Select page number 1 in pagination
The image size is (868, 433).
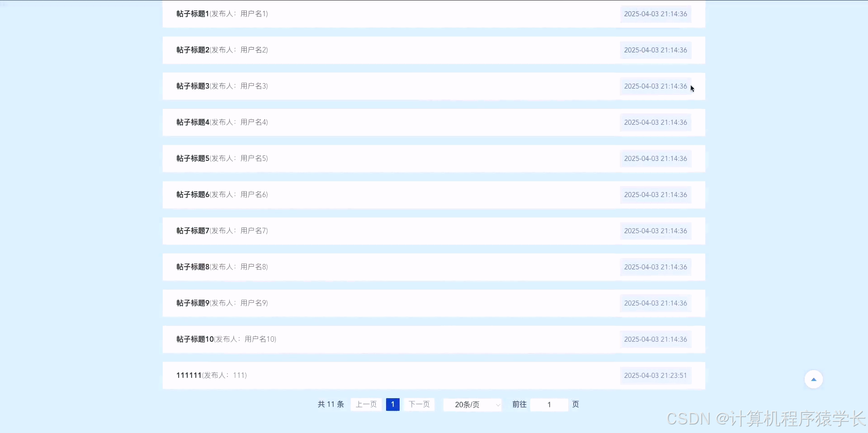[x=393, y=404]
